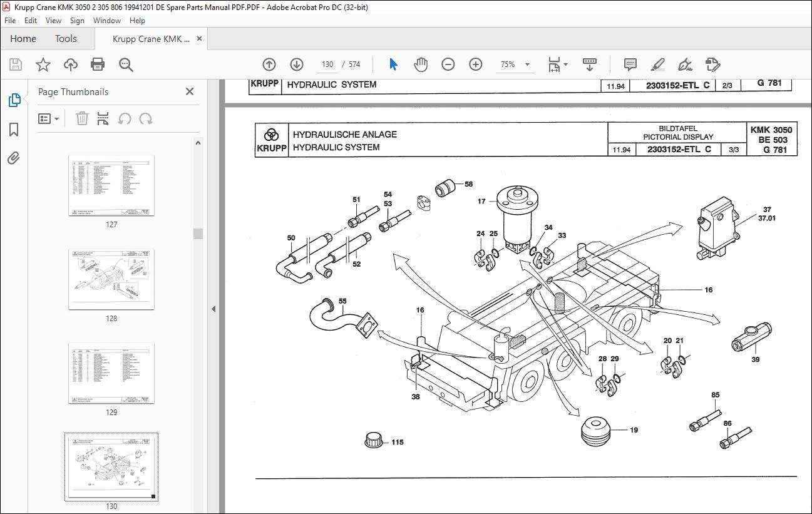Zoom in with the plus button

click(476, 64)
